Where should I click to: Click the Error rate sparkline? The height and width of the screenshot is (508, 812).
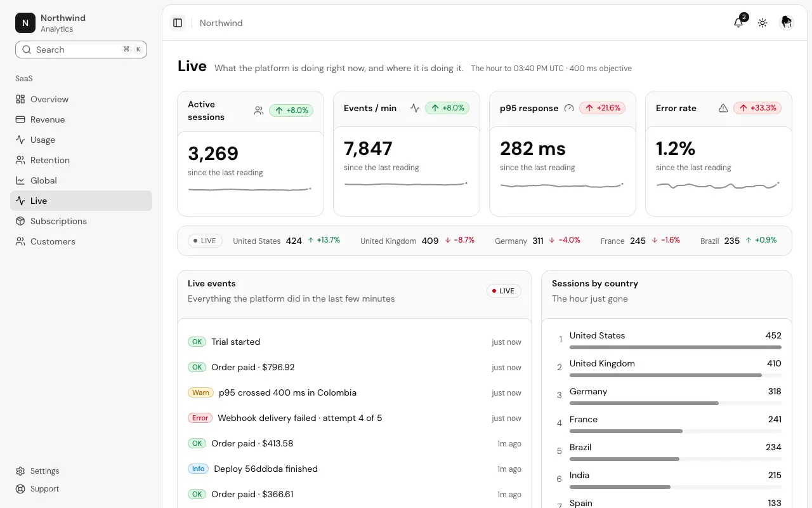pos(718,185)
